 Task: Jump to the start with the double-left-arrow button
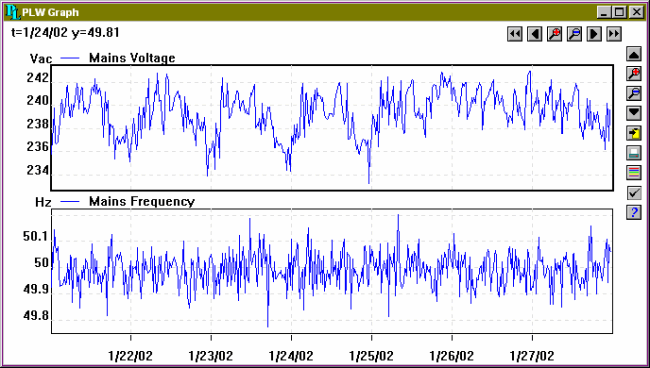pos(514,34)
